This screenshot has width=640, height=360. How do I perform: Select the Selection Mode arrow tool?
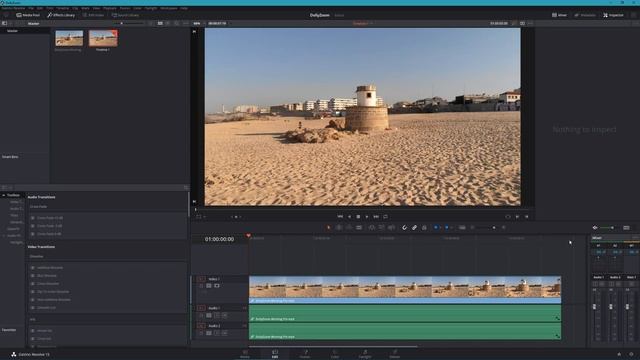(329, 227)
